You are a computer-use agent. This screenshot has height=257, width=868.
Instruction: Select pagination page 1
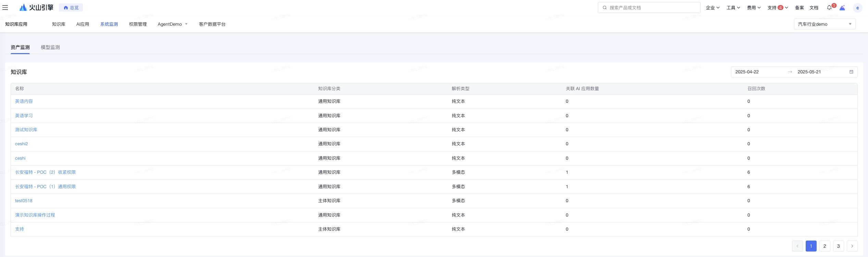(811, 246)
